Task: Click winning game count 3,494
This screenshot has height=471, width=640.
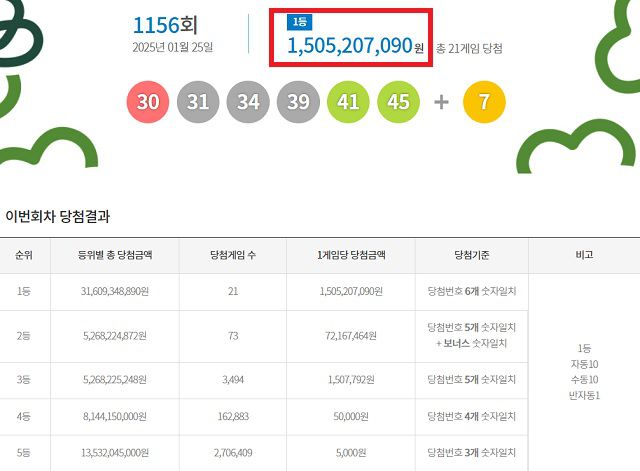Action: 233,380
